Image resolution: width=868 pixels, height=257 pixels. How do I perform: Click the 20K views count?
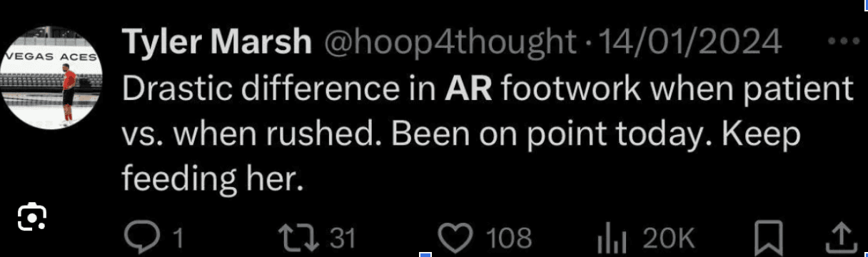(x=669, y=238)
